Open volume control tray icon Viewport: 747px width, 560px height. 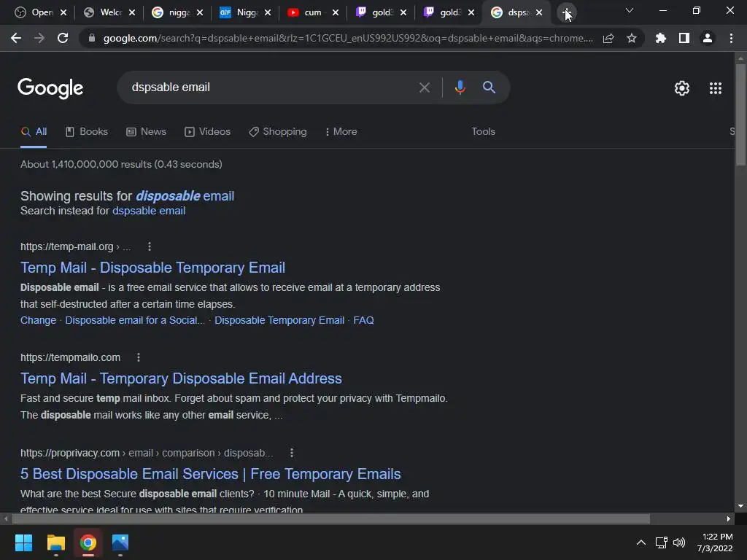tap(679, 542)
